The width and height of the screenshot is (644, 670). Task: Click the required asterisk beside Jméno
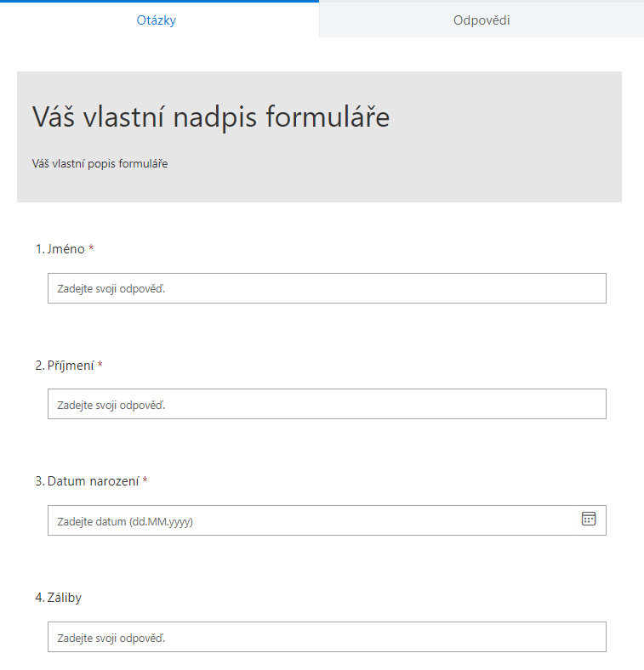(x=91, y=247)
